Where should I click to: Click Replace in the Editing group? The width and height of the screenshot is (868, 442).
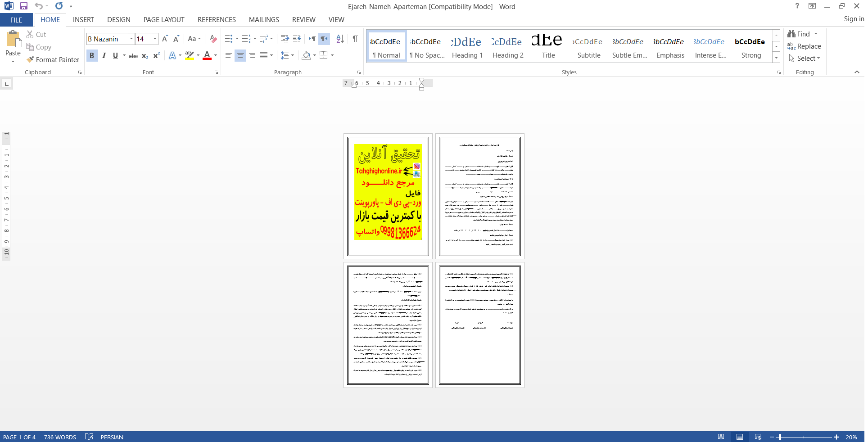coord(804,46)
